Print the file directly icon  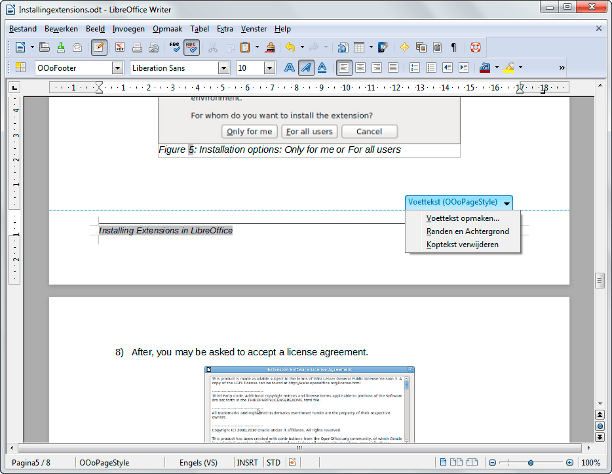[x=137, y=48]
